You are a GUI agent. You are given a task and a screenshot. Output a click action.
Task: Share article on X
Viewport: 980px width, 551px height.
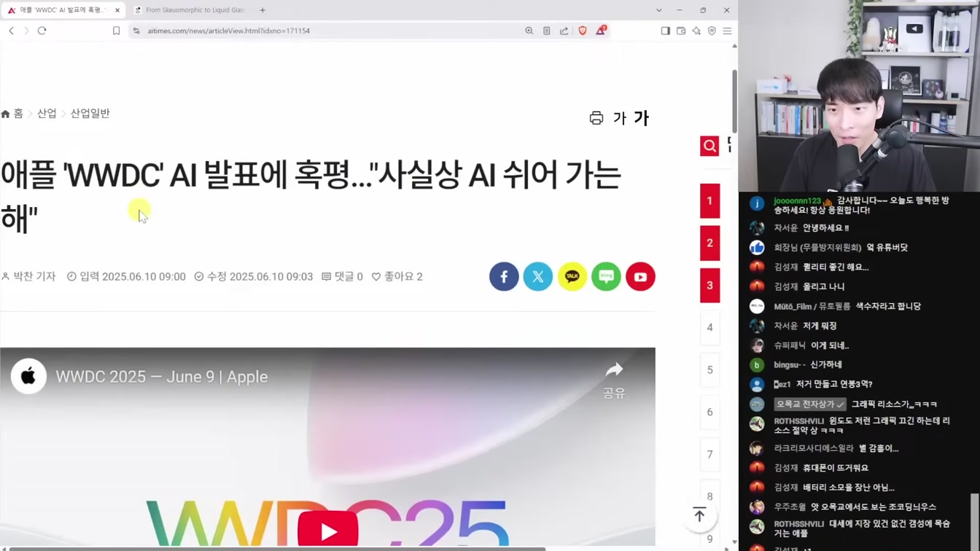pyautogui.click(x=538, y=277)
